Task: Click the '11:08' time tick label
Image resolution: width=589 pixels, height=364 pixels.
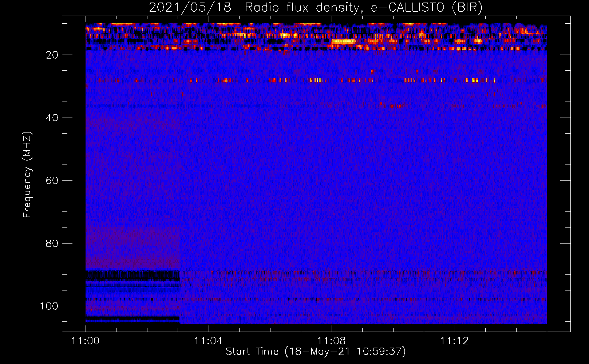Action: (x=332, y=341)
